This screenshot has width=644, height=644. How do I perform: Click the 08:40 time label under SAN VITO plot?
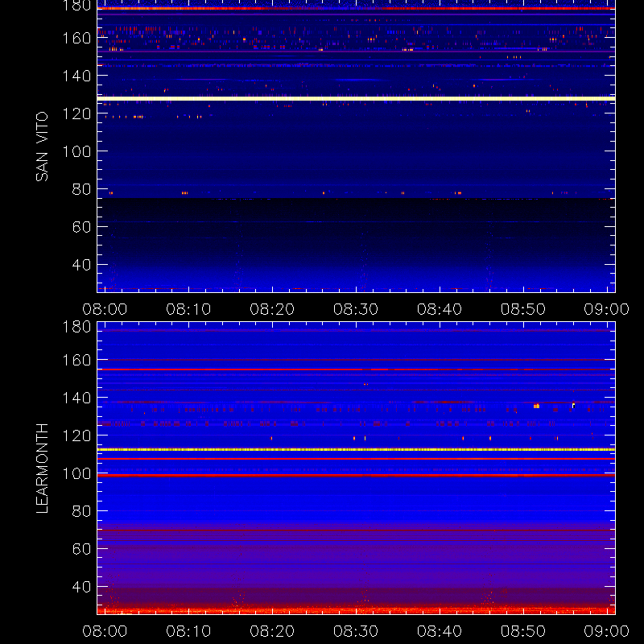click(440, 309)
